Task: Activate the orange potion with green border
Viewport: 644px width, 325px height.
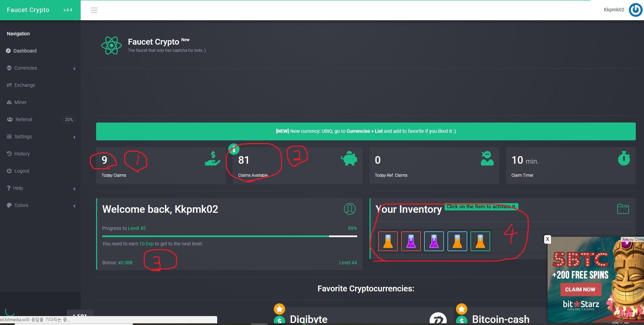Action: (480, 241)
